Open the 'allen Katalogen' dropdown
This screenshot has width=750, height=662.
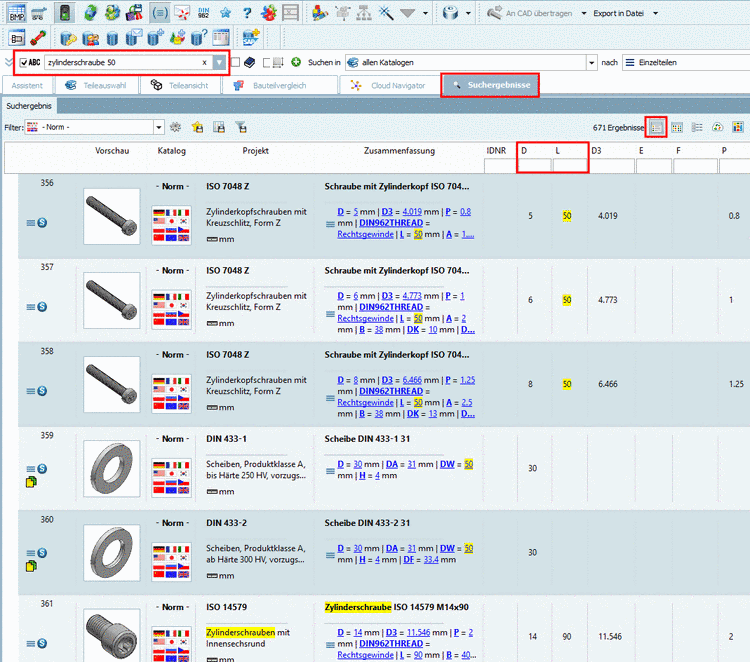coord(592,63)
